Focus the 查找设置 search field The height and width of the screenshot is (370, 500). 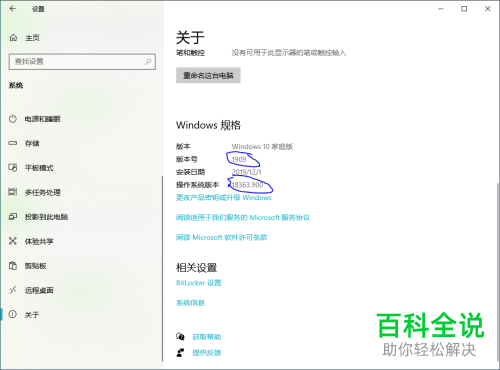82,62
